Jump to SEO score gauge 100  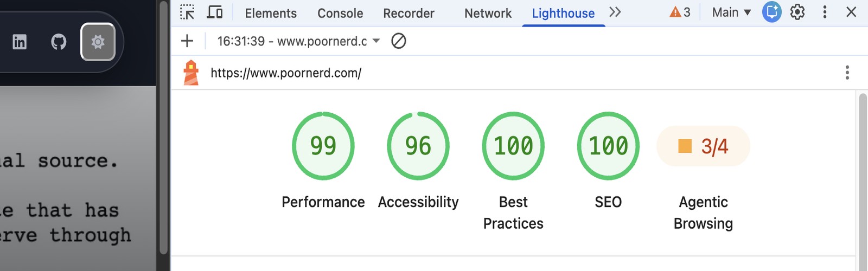pyautogui.click(x=608, y=146)
